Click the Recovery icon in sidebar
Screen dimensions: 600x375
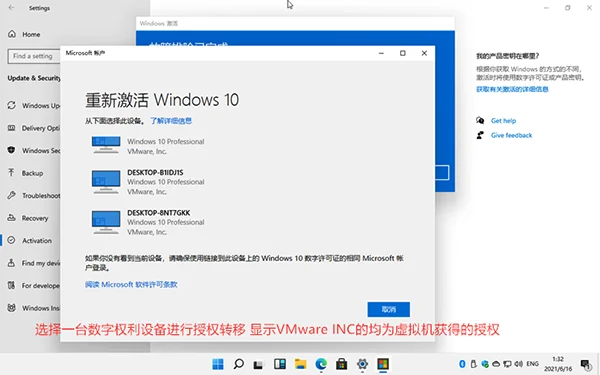11,218
